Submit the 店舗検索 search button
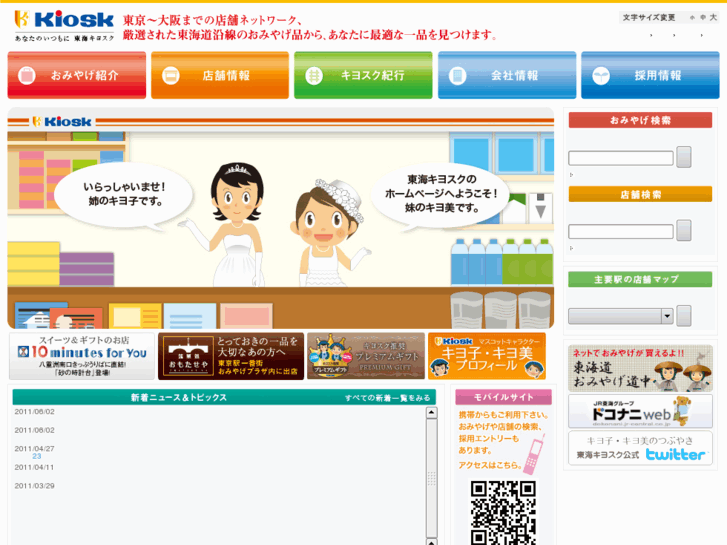Viewport: 727px width, 545px height. click(684, 230)
